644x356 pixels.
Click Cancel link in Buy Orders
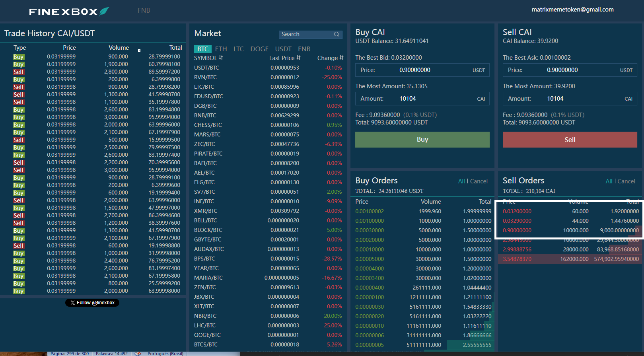(479, 181)
